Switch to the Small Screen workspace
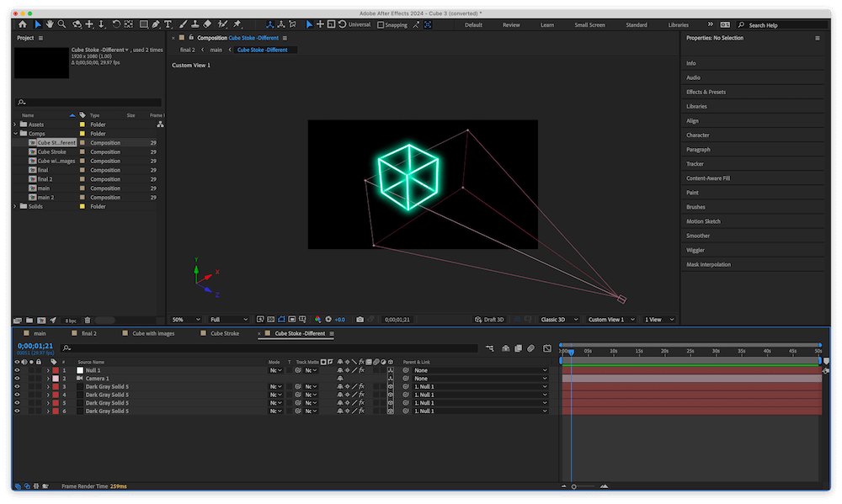Screen dimensions: 842x504 589,25
